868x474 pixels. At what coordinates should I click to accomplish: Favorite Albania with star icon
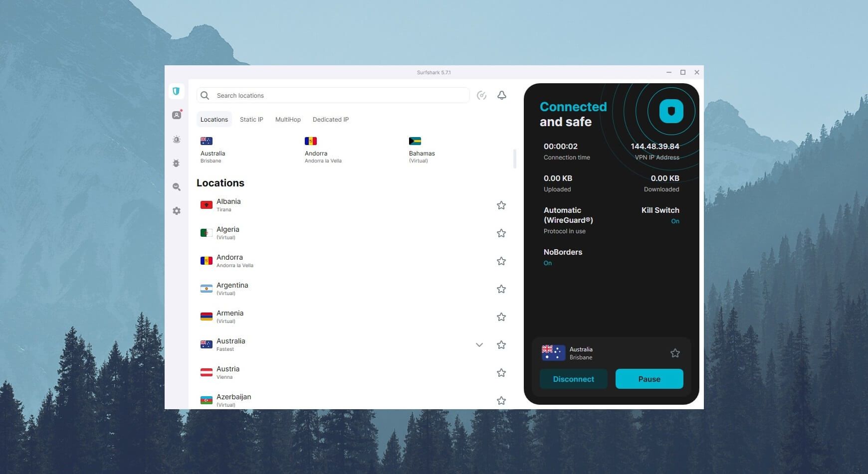[501, 205]
